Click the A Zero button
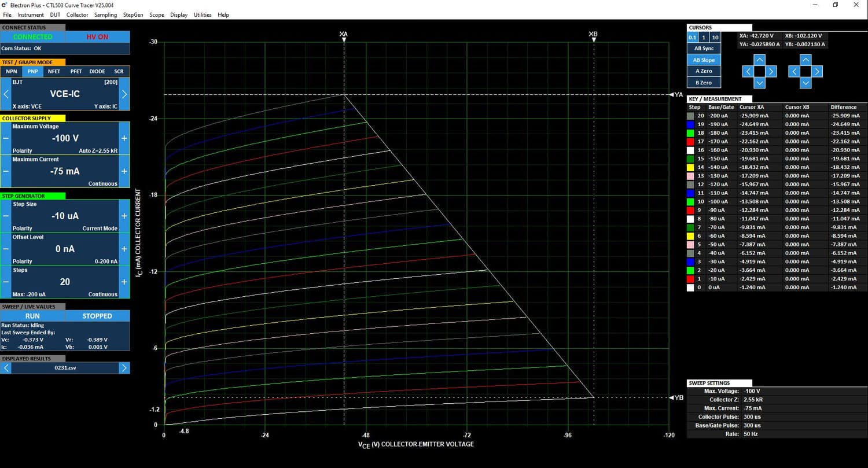This screenshot has height=468, width=868. click(x=704, y=71)
